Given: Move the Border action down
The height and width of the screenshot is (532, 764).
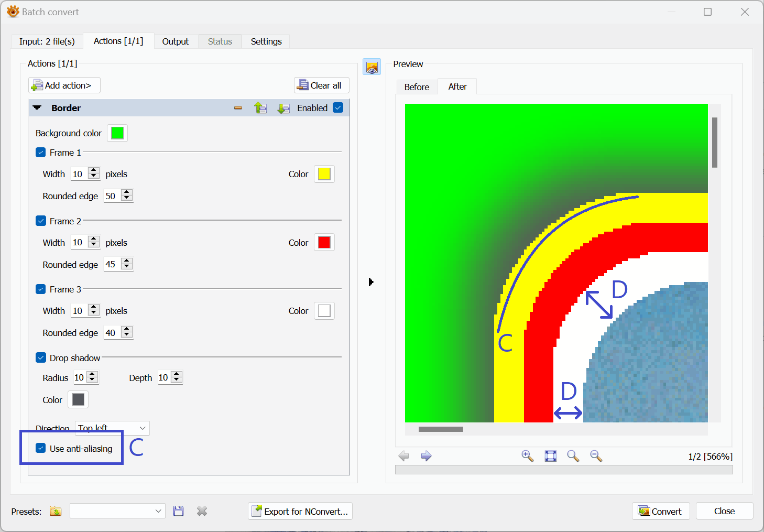Looking at the screenshot, I should 283,108.
